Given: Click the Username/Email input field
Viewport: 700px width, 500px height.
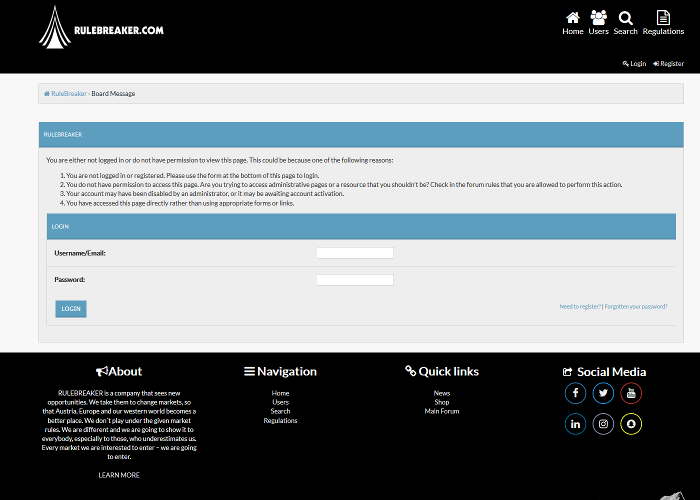Looking at the screenshot, I should click(354, 253).
